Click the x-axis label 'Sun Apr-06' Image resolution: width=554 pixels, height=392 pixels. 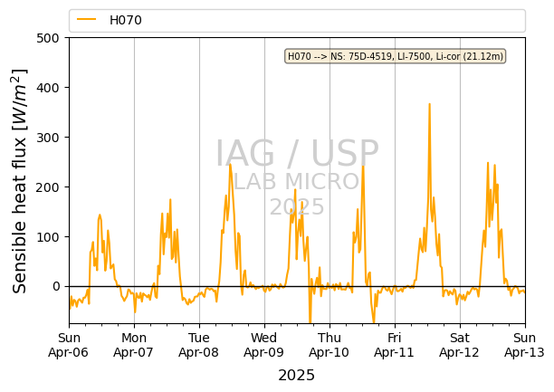click(x=69, y=345)
